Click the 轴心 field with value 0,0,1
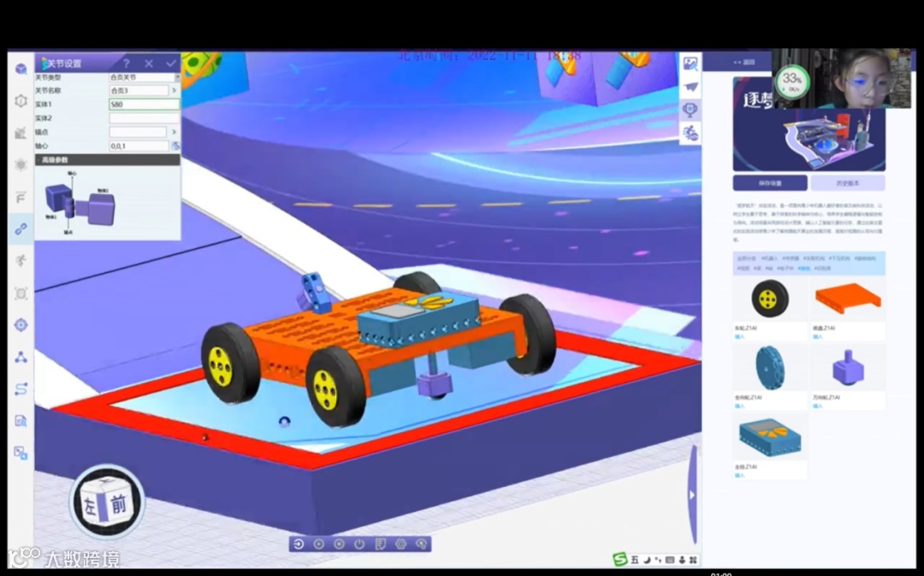 [x=139, y=145]
